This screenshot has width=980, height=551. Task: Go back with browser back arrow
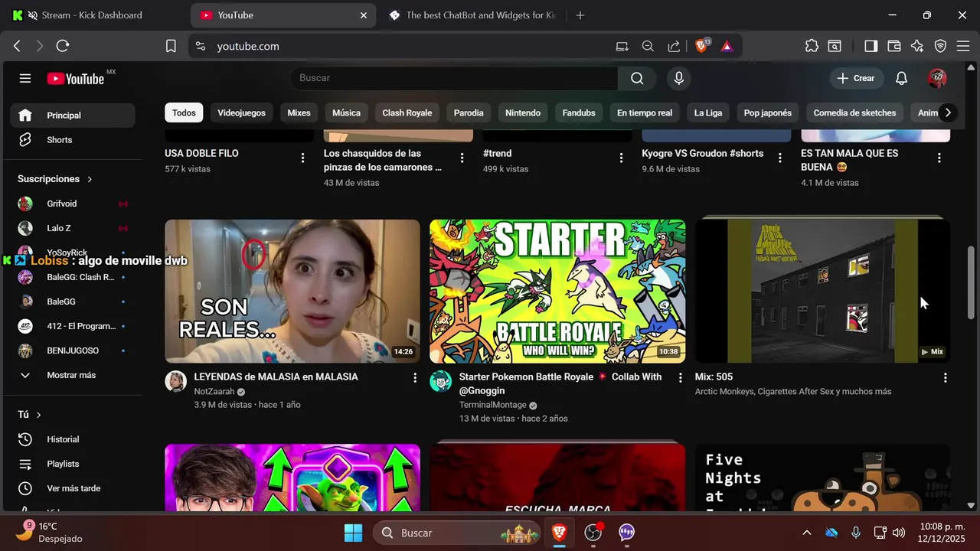[17, 46]
